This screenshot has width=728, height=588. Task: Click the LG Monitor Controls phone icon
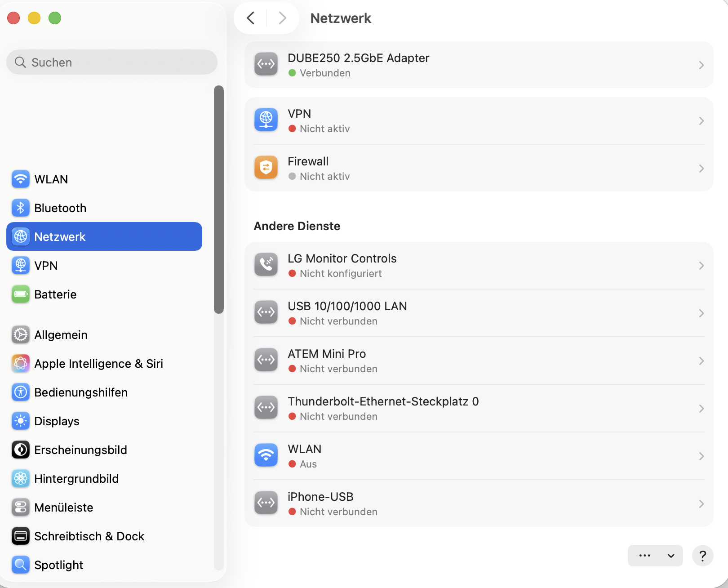tap(266, 265)
